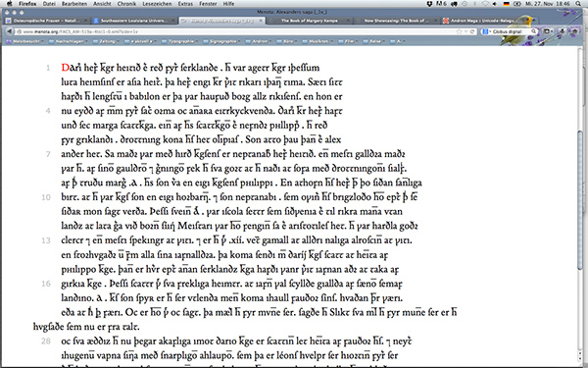This screenshot has height=368, width=588.
Task: Open the downloads arrow button
Action: (x=562, y=31)
